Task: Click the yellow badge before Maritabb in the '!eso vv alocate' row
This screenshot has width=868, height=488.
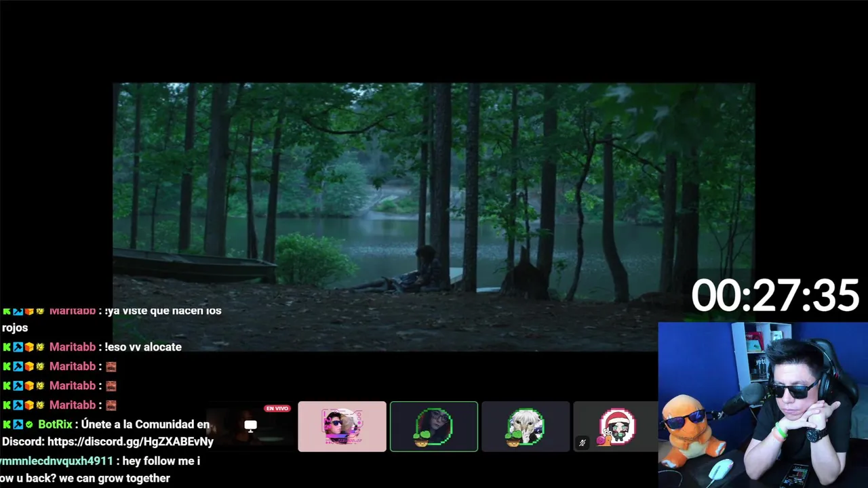Action: [x=40, y=347]
